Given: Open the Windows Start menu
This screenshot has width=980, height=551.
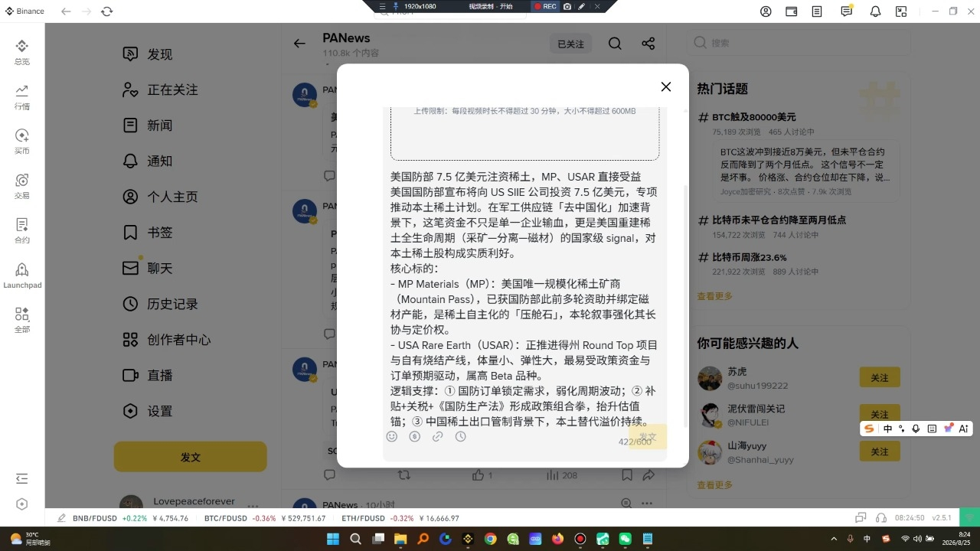Looking at the screenshot, I should [x=333, y=539].
